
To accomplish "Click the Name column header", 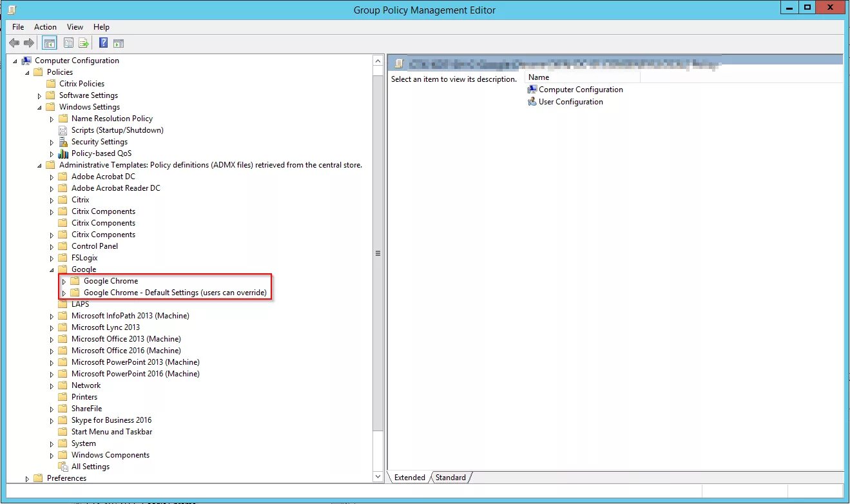I will click(x=583, y=77).
